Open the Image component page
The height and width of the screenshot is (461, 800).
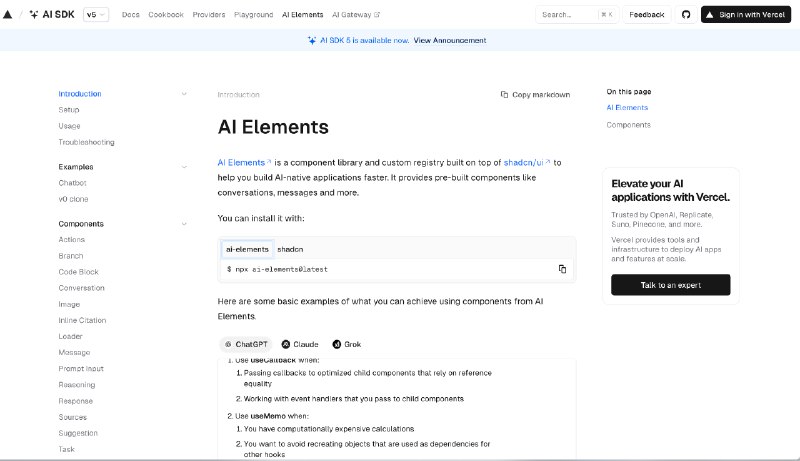click(69, 304)
